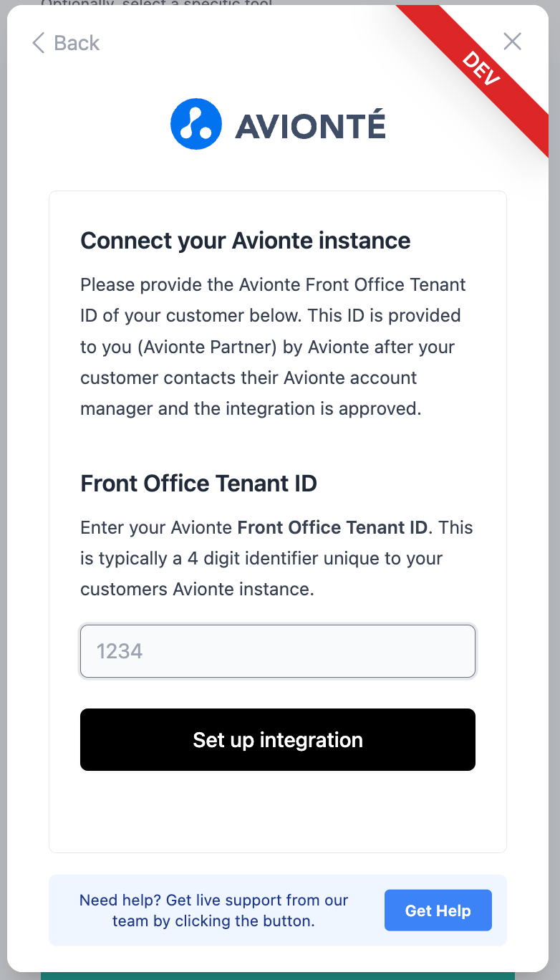
Task: Click the blue circular Avionte logo icon
Action: click(196, 124)
